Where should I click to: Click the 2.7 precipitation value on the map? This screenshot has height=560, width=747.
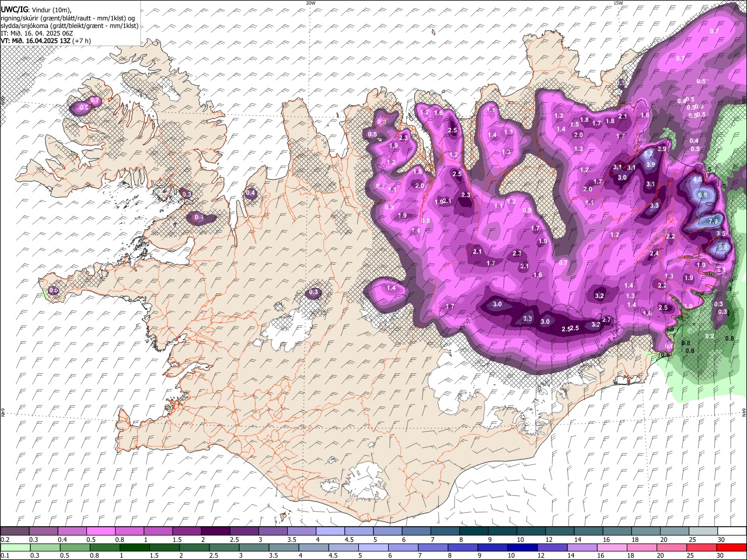pyautogui.click(x=606, y=320)
